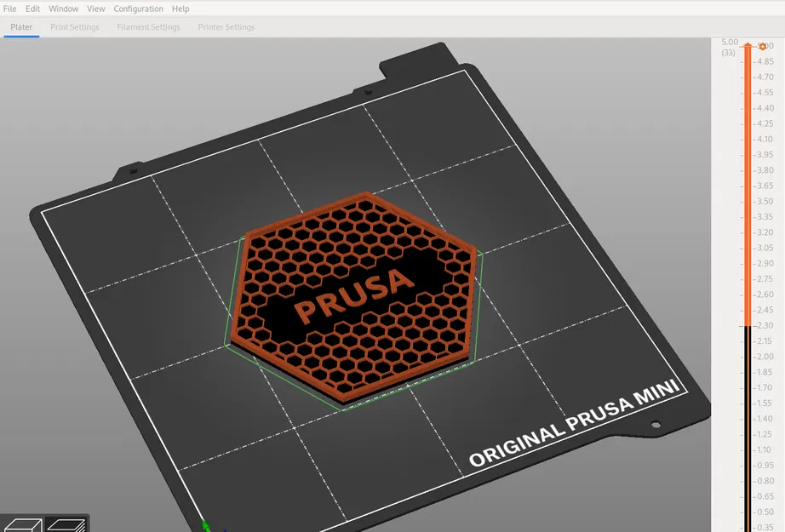Switch to the 3D editor view cube icon
This screenshot has width=785, height=532.
(22, 524)
